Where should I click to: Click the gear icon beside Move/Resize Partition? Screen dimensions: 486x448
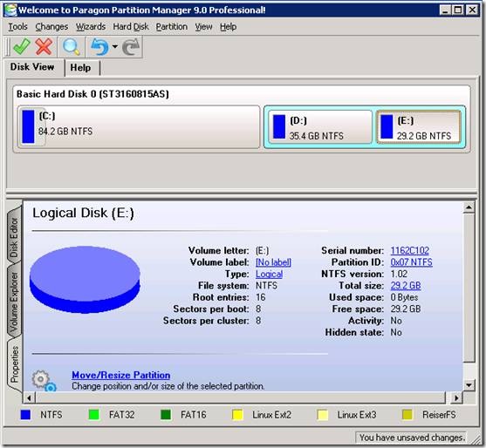pos(44,381)
